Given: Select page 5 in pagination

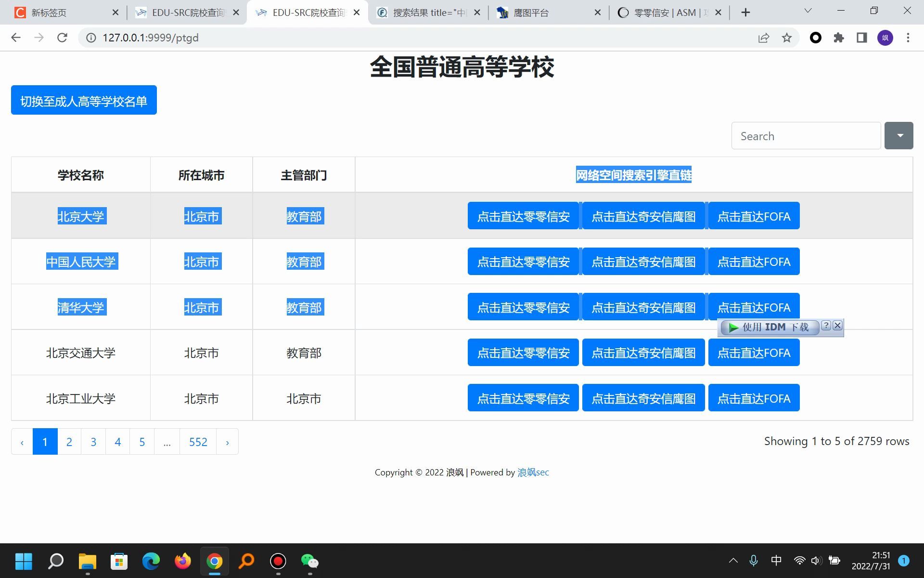Looking at the screenshot, I should point(142,441).
